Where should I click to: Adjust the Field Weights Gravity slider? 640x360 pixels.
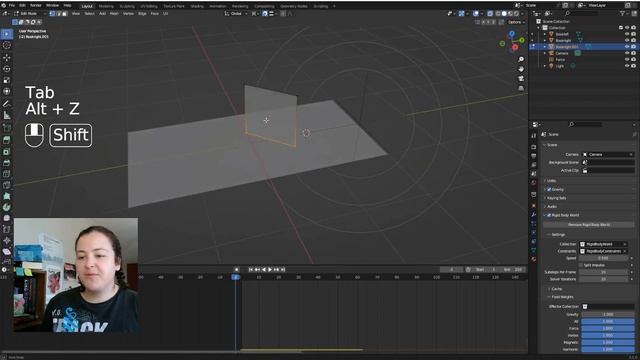coord(608,314)
